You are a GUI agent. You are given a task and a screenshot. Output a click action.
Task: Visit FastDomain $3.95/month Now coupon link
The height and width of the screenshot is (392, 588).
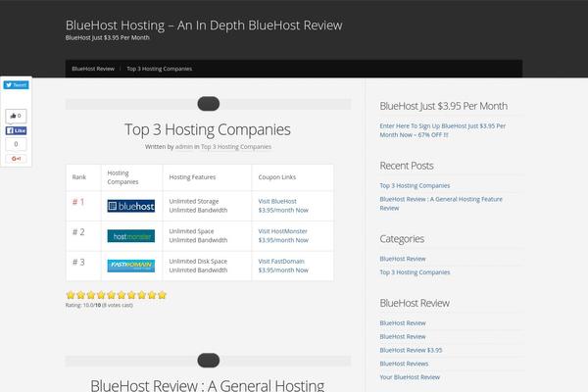tap(283, 266)
